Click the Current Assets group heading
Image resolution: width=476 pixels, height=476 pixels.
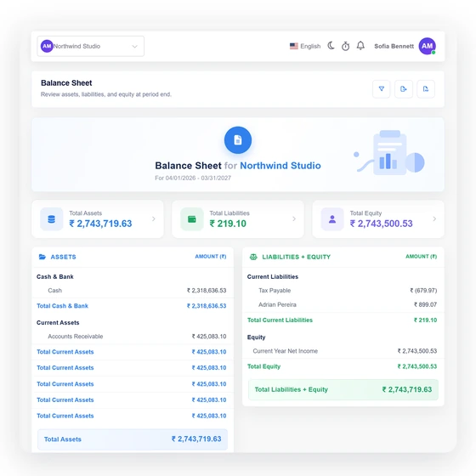tap(58, 322)
